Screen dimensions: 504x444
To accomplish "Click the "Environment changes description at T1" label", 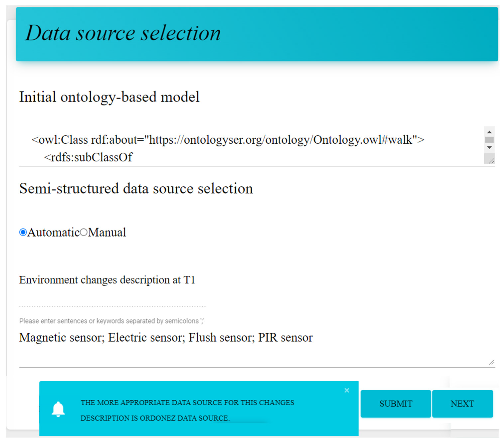I will click(107, 280).
